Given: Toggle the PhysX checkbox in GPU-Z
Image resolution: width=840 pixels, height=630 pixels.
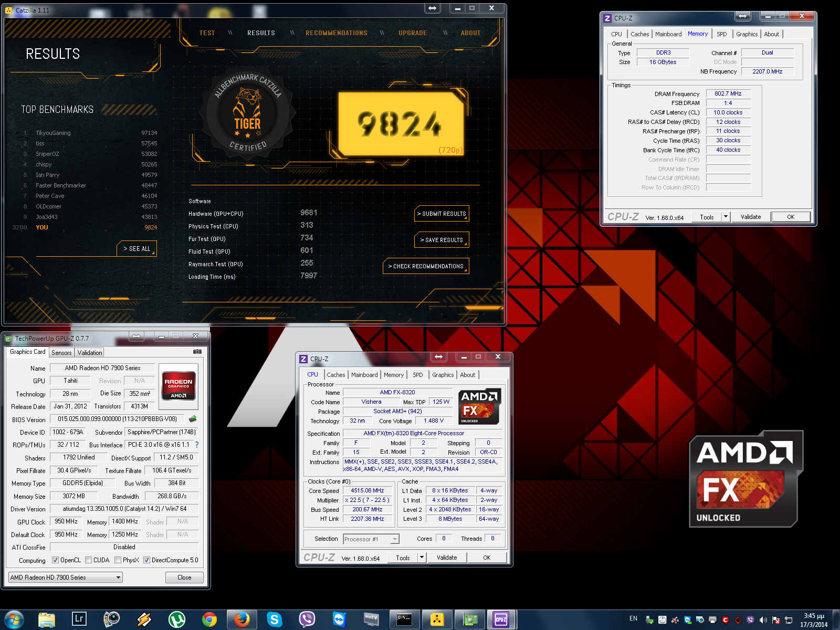Looking at the screenshot, I should tap(118, 560).
